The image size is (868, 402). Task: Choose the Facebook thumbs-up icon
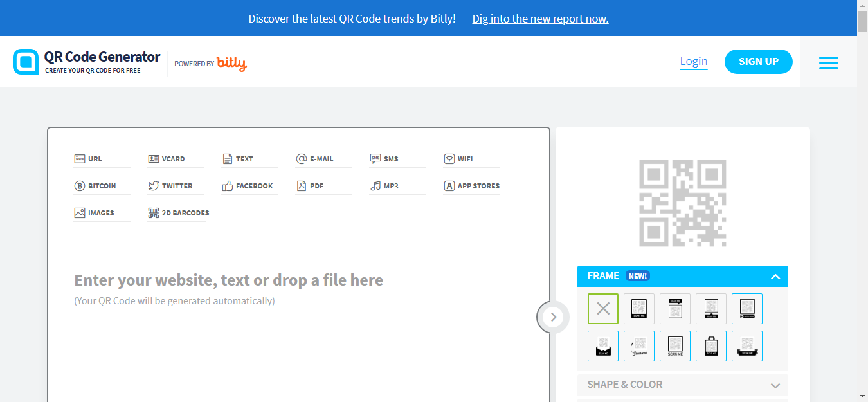(228, 186)
